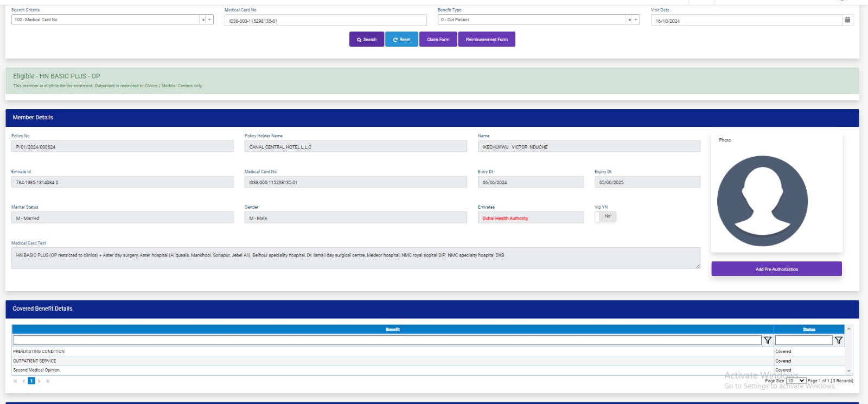Go to first page of benefit table
The image size is (868, 404).
(x=15, y=381)
